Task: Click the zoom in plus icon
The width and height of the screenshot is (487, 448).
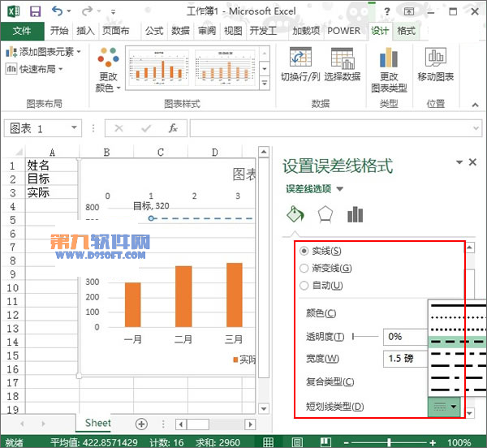Action: click(433, 442)
